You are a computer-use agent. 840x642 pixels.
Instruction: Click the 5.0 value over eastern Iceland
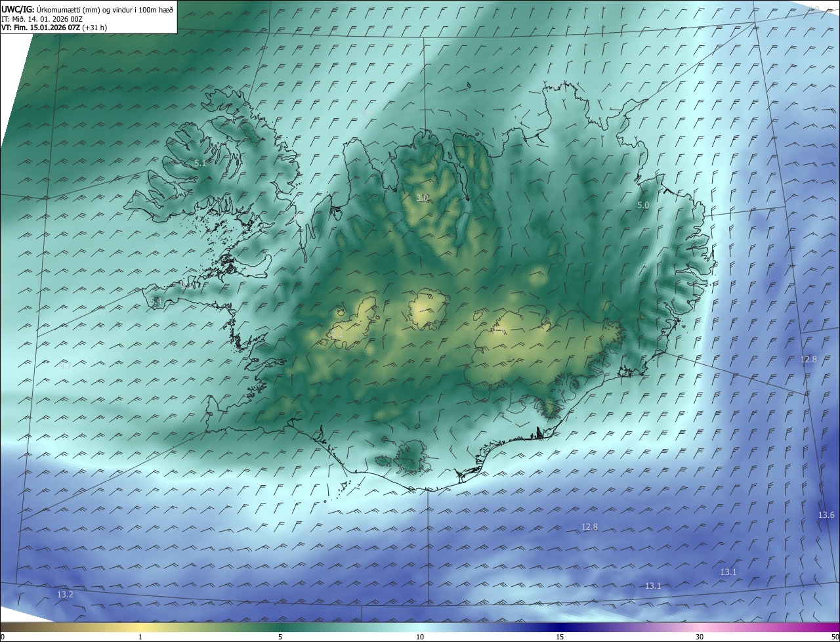643,205
